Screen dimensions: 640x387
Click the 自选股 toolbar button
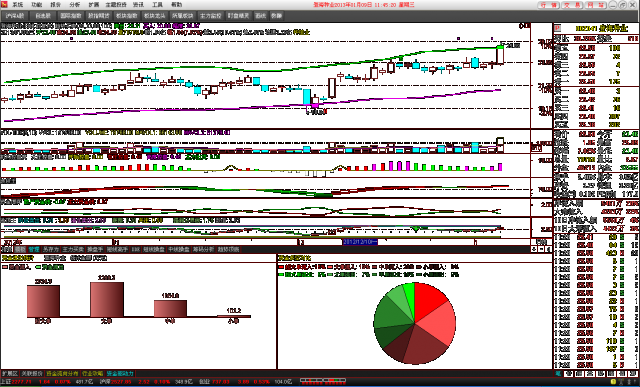click(43, 16)
